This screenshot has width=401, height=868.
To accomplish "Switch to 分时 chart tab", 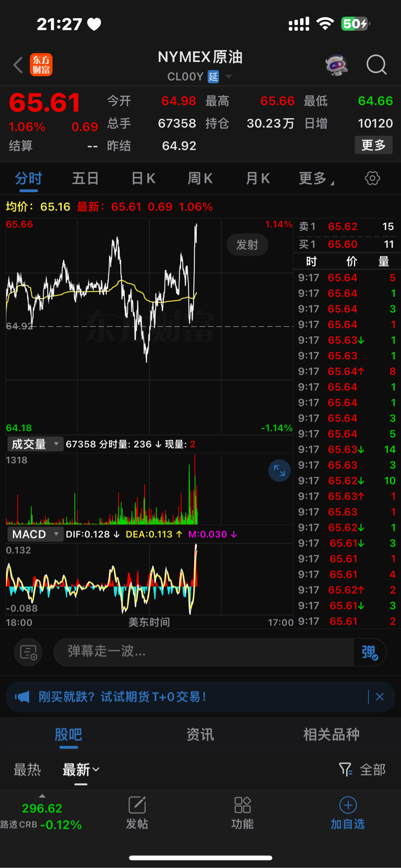I will [x=28, y=179].
